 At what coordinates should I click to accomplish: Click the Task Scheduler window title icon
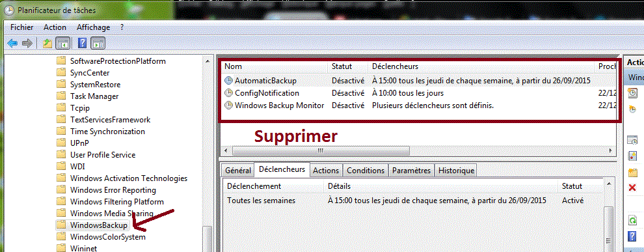tap(10, 10)
